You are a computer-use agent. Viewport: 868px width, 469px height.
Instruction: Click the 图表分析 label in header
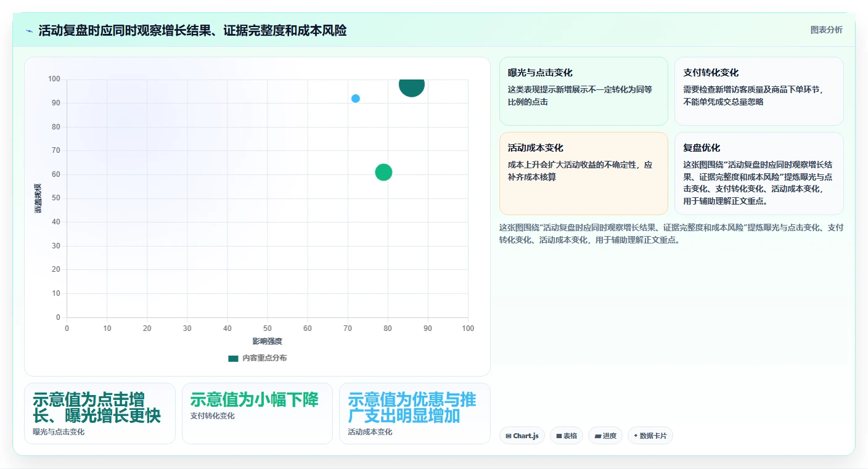pos(826,30)
